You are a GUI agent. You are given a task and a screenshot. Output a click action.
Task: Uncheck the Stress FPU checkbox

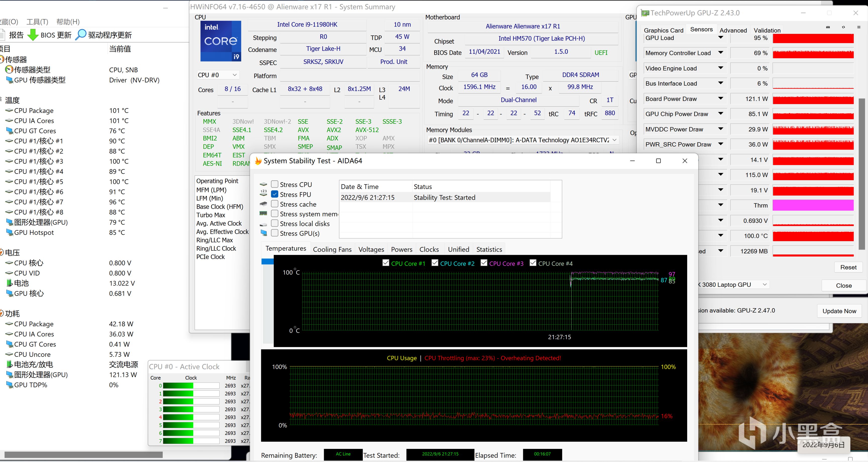(x=275, y=194)
